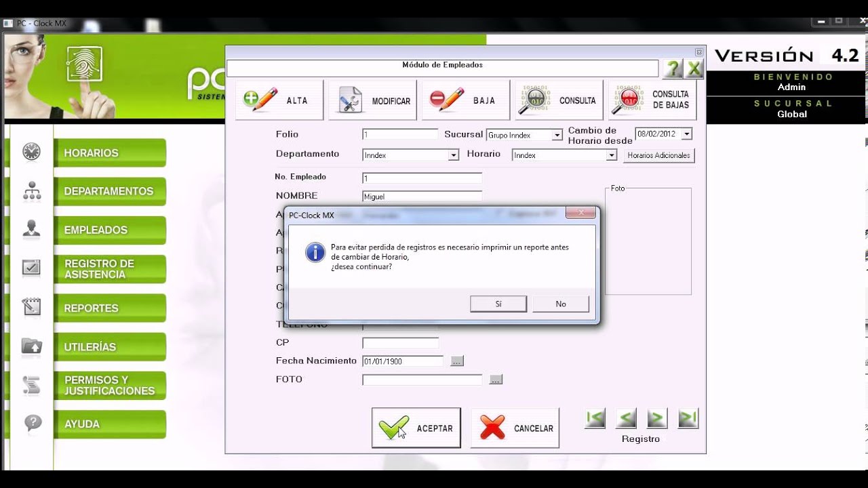Click the org chart icon beside DEPARTAMENTOS
The height and width of the screenshot is (488, 868).
[x=31, y=191]
